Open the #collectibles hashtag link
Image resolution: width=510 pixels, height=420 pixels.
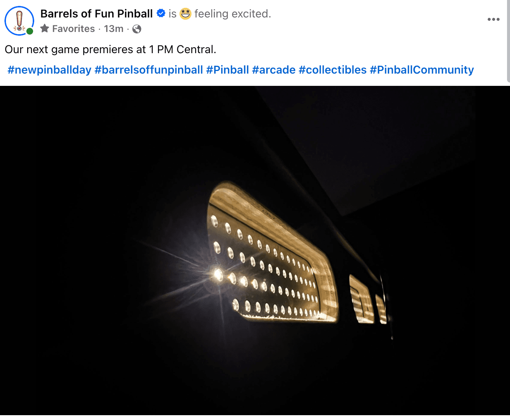(x=333, y=70)
